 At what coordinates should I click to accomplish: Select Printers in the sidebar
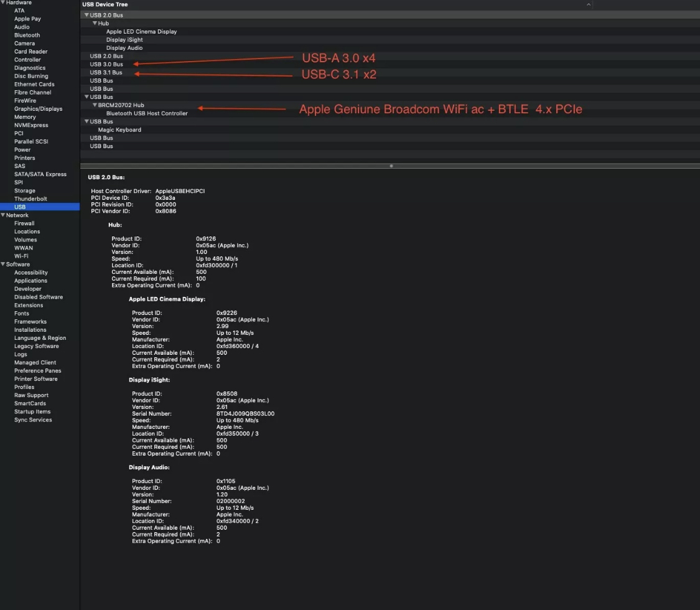point(24,157)
